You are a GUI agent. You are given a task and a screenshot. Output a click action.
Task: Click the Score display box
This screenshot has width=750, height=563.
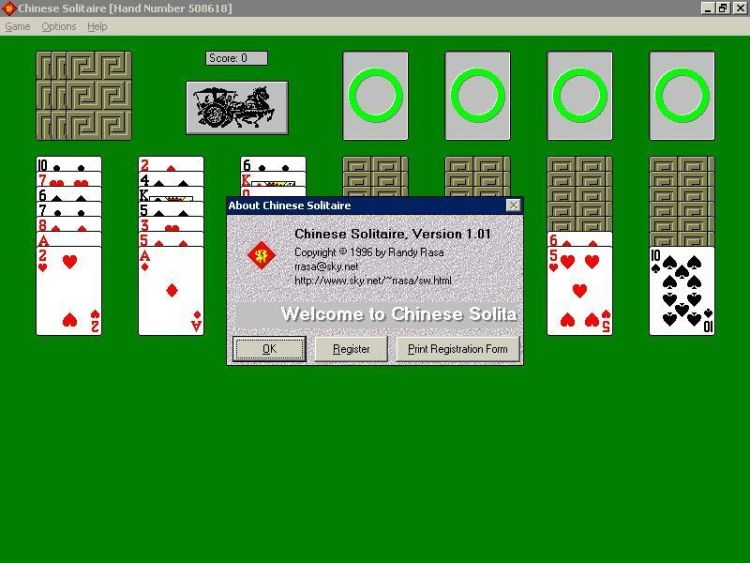pyautogui.click(x=237, y=58)
